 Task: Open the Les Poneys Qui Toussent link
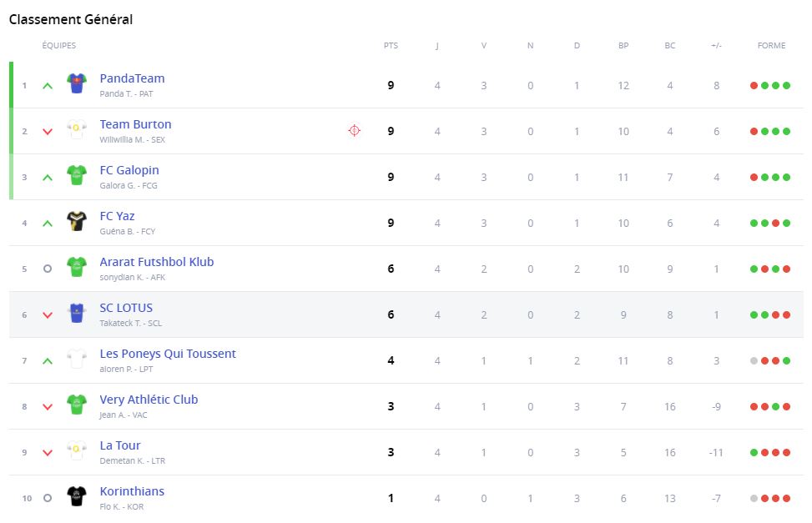168,354
